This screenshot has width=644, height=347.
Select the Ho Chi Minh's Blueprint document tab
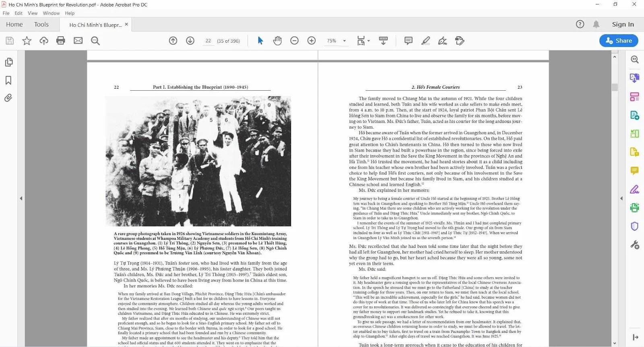click(95, 25)
